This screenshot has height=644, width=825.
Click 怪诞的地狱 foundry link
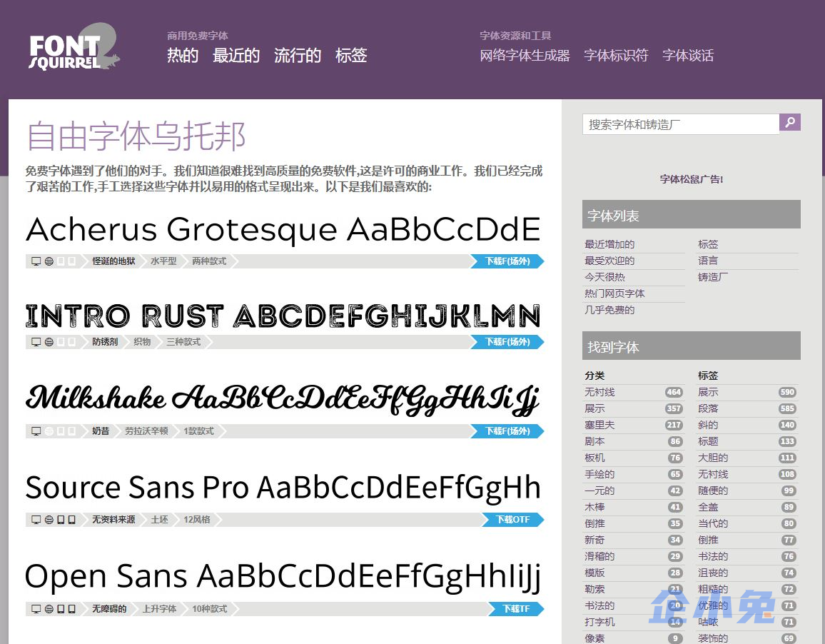pos(113,261)
